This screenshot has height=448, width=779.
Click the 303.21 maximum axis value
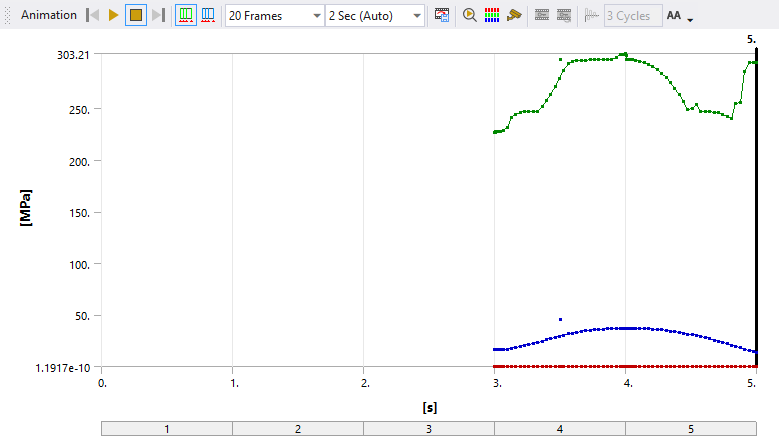[x=73, y=55]
